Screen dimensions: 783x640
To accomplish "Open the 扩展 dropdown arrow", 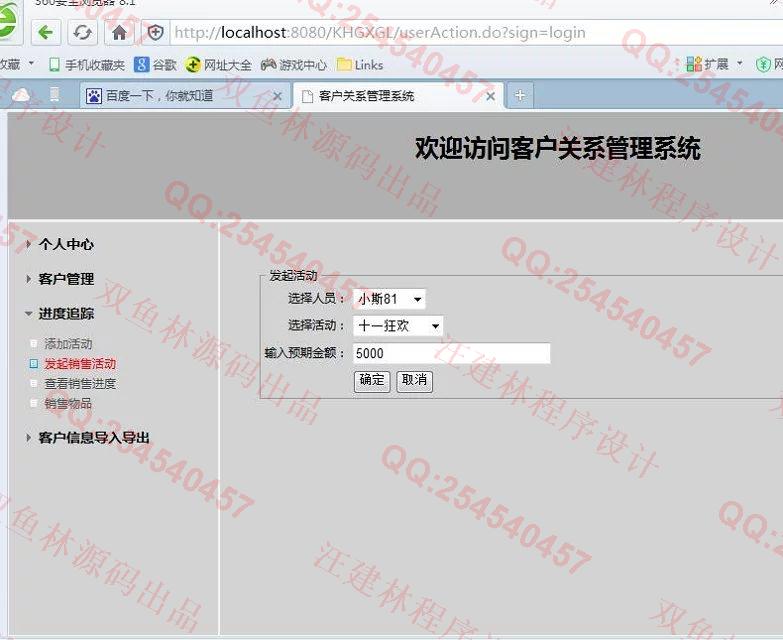I will point(740,64).
